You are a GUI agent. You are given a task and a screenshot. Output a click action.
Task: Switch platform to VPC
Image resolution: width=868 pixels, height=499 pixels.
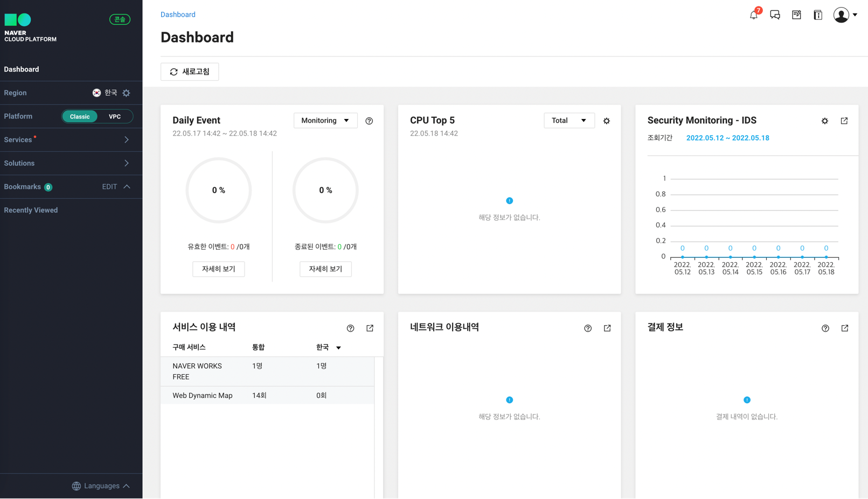115,116
